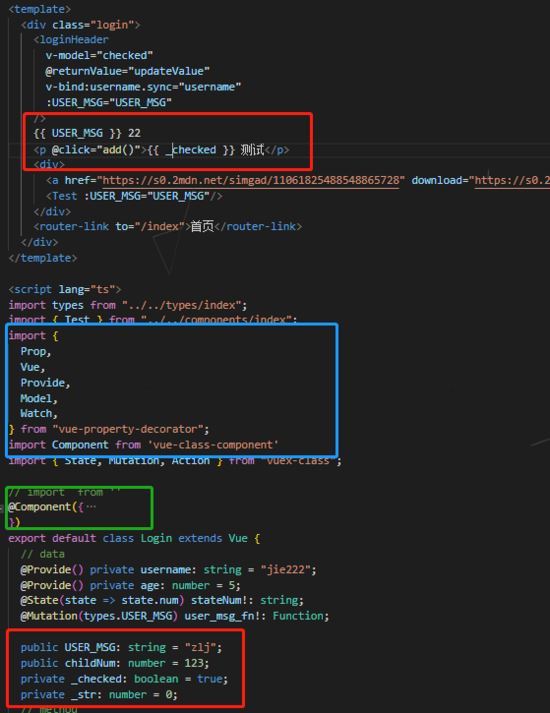The width and height of the screenshot is (550, 713).
Task: Click the Watch import entry
Action: (x=36, y=413)
